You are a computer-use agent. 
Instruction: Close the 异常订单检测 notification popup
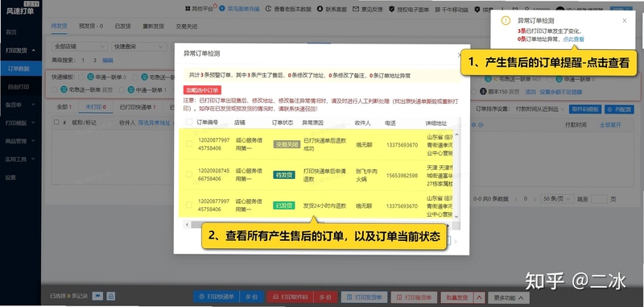[625, 21]
